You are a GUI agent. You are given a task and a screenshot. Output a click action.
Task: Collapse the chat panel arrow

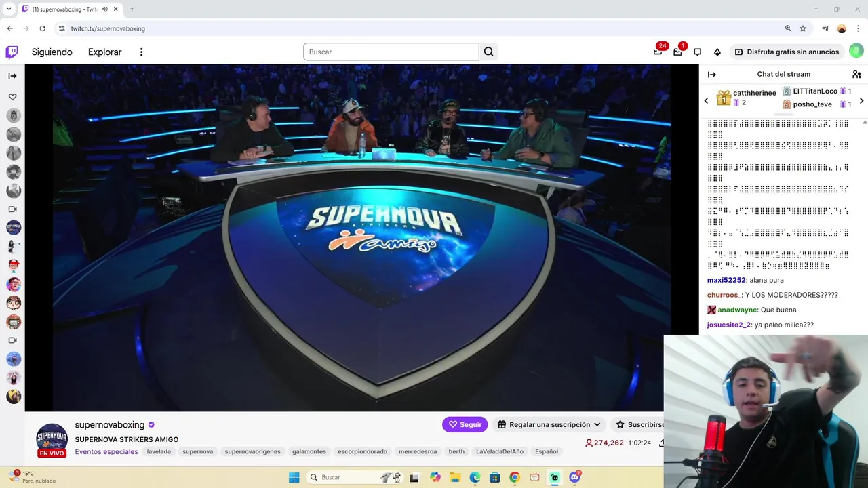711,75
